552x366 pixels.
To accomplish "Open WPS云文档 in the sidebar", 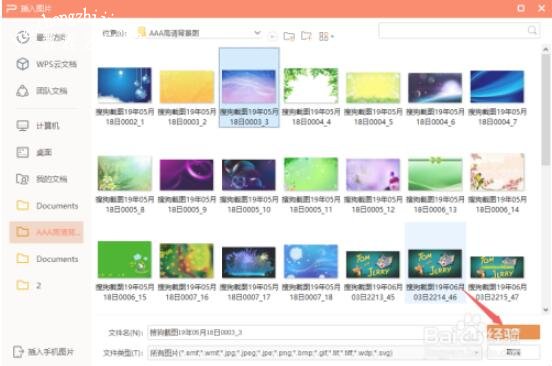I will (x=46, y=64).
